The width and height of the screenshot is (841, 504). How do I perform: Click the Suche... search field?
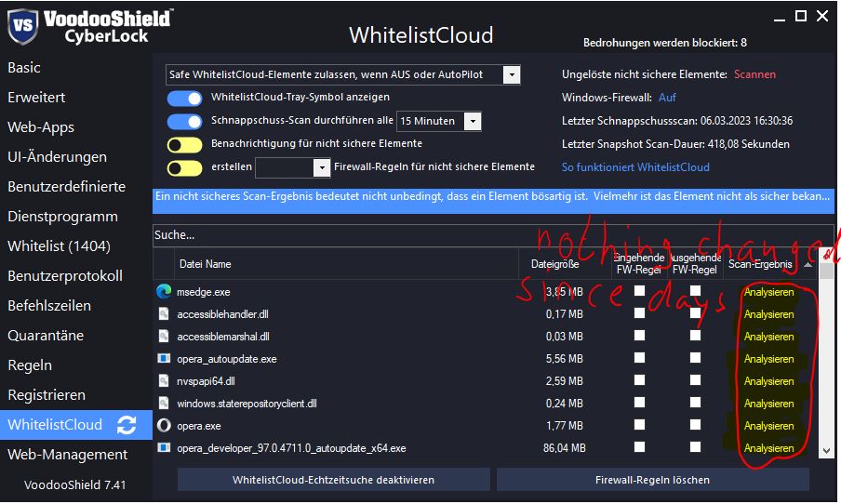(x=493, y=235)
